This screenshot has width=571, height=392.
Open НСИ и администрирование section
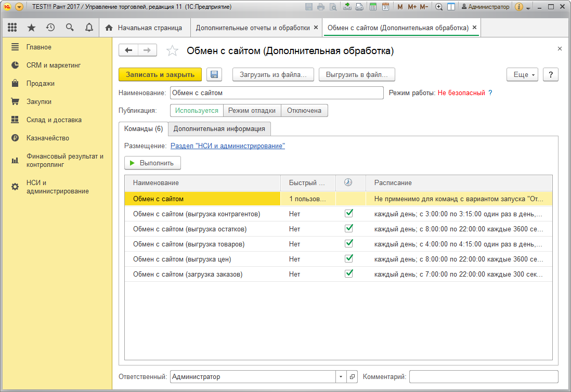(x=58, y=187)
